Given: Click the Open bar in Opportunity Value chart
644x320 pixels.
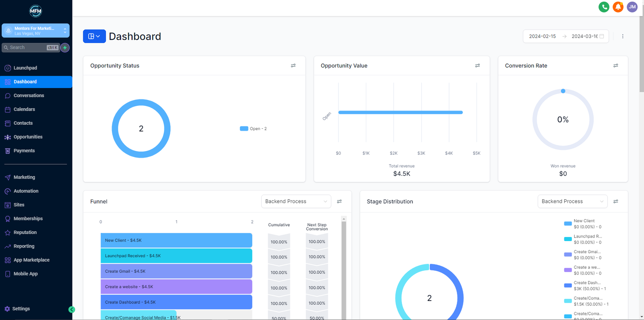Looking at the screenshot, I should (x=400, y=112).
